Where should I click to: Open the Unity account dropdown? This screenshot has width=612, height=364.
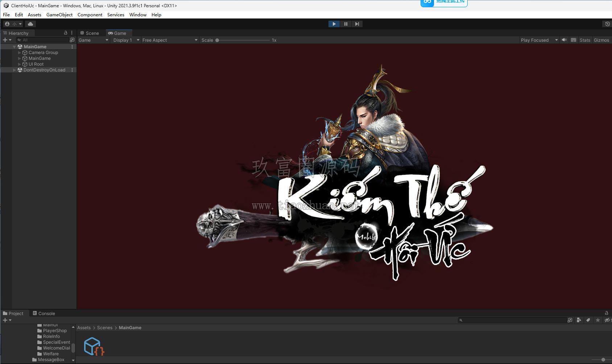[13, 24]
